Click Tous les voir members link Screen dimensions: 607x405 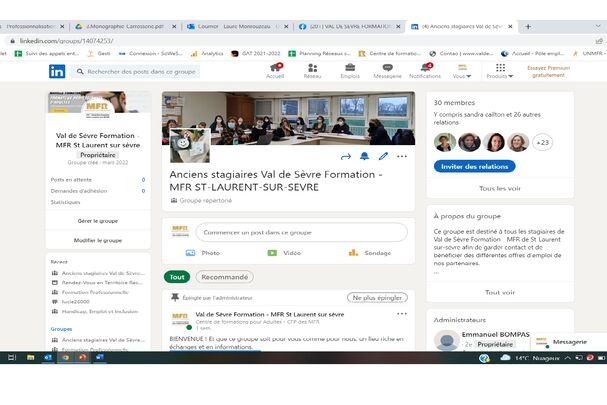[x=500, y=188]
